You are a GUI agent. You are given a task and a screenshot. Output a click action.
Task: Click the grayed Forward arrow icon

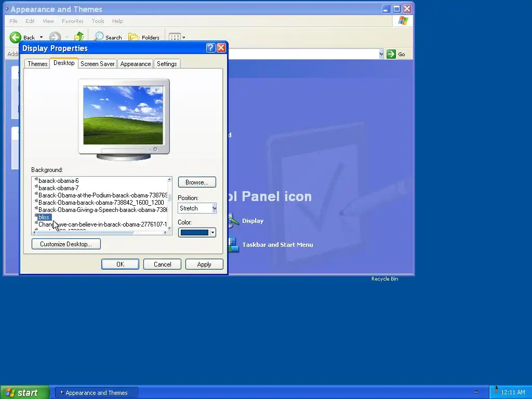[x=55, y=37]
